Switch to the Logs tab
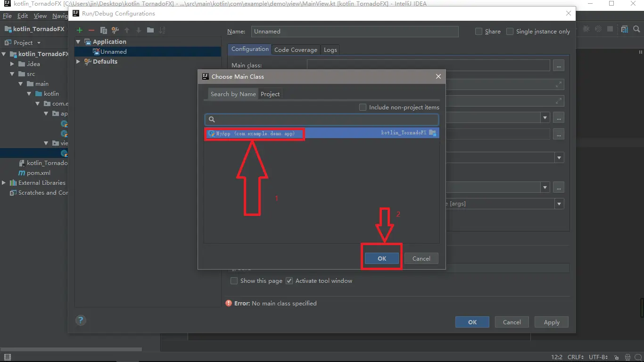This screenshot has height=362, width=644. click(330, 49)
